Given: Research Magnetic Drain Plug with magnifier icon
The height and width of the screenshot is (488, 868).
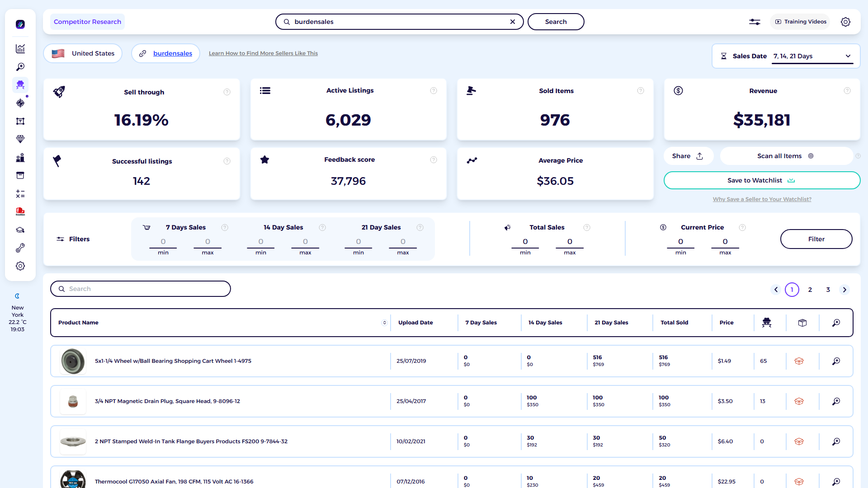Looking at the screenshot, I should point(836,401).
